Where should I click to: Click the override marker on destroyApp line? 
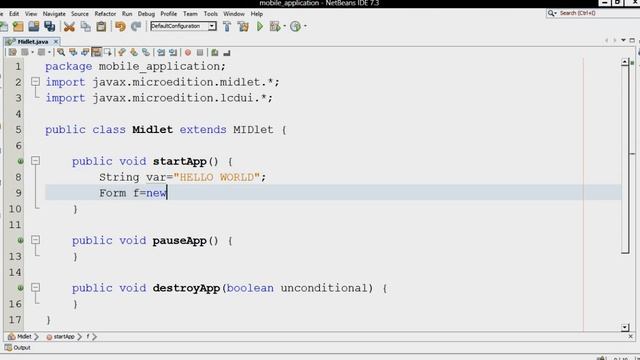(20, 288)
